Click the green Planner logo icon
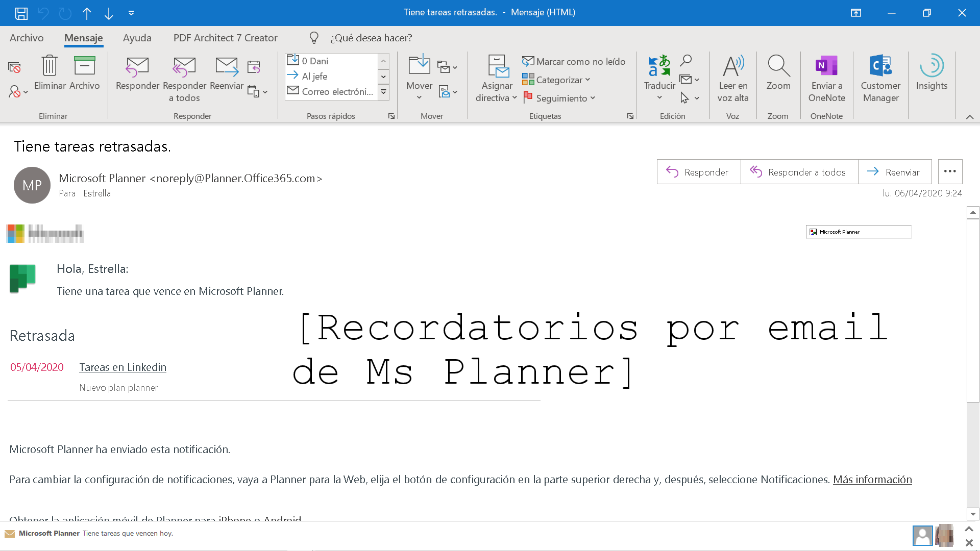The image size is (980, 551). [22, 279]
